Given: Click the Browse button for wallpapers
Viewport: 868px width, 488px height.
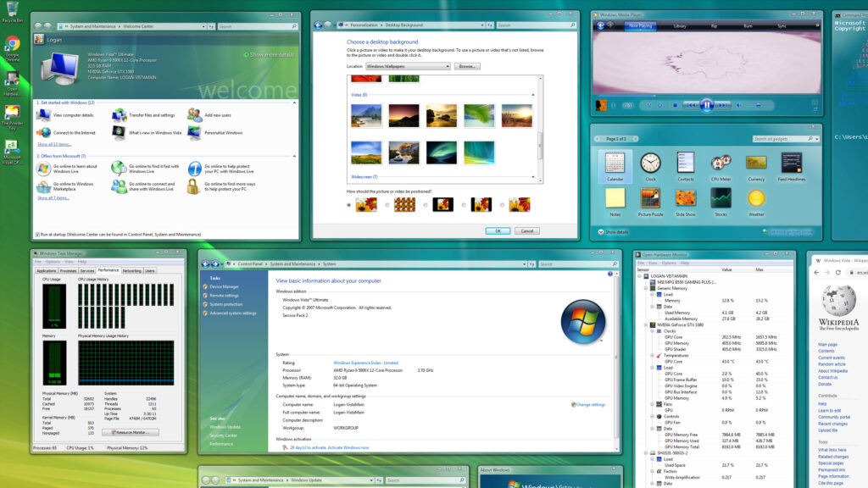Looking at the screenshot, I should click(467, 66).
